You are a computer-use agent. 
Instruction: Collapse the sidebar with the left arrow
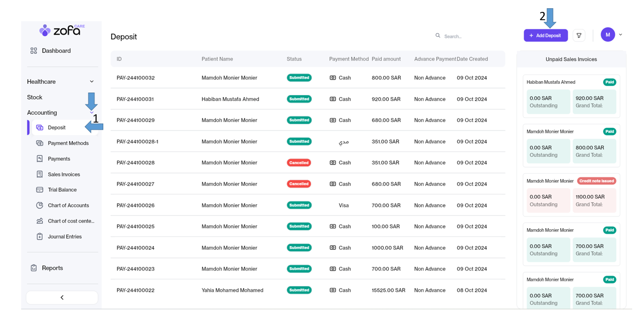pos(62,297)
